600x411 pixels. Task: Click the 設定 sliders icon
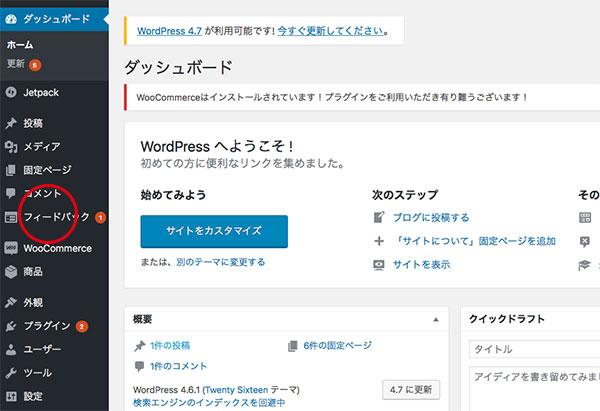coord(11,396)
